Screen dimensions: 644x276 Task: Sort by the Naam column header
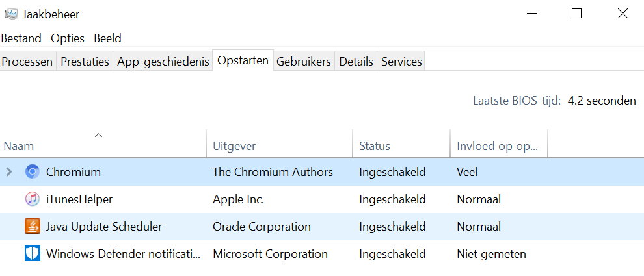pos(103,143)
